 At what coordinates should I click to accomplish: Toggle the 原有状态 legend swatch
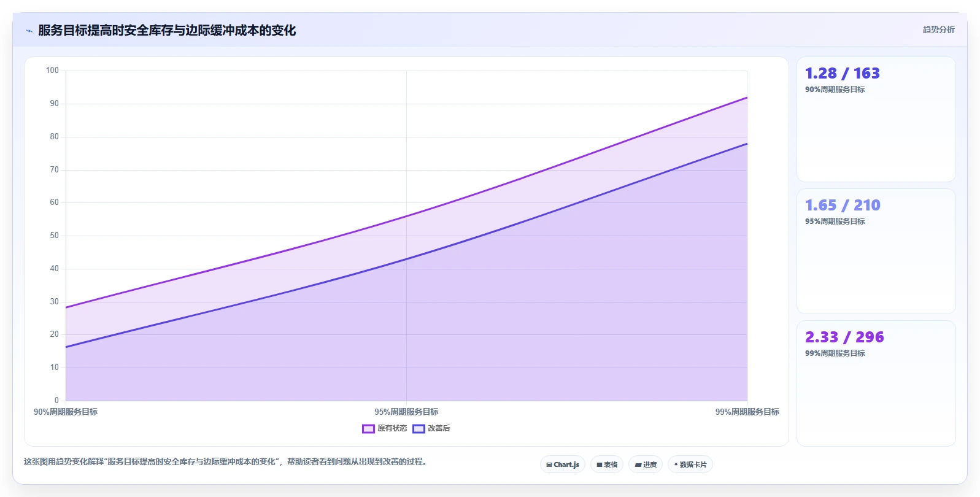point(368,428)
